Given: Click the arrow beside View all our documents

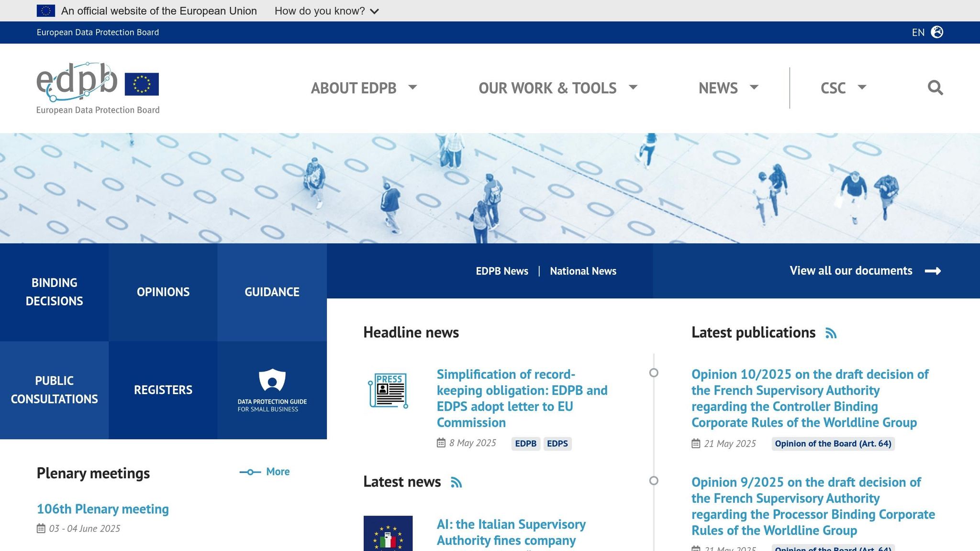Looking at the screenshot, I should click(x=933, y=271).
